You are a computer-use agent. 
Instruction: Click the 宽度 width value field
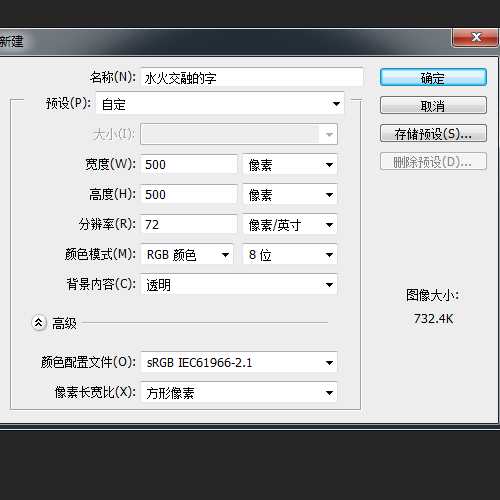pos(189,164)
